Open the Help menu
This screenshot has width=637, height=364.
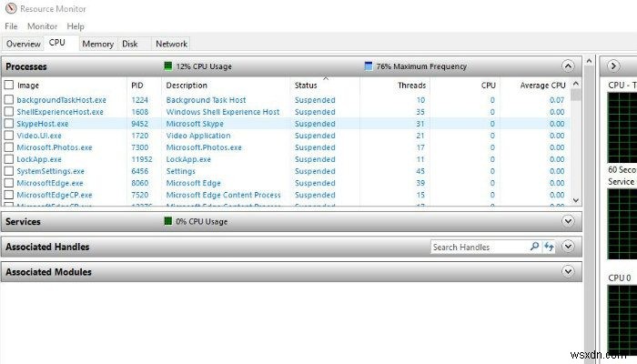coord(76,26)
